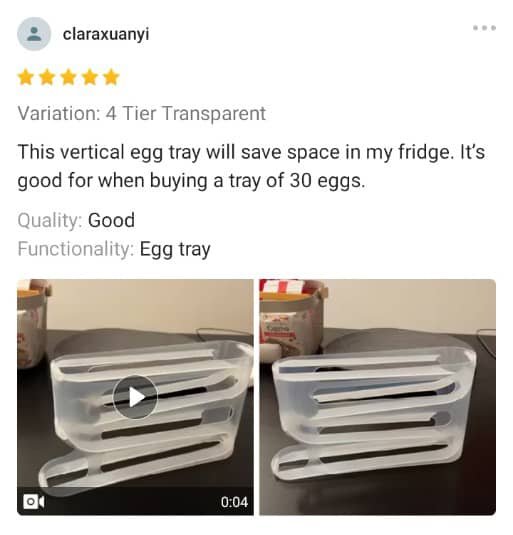Click the username claraxuanyi

point(106,34)
